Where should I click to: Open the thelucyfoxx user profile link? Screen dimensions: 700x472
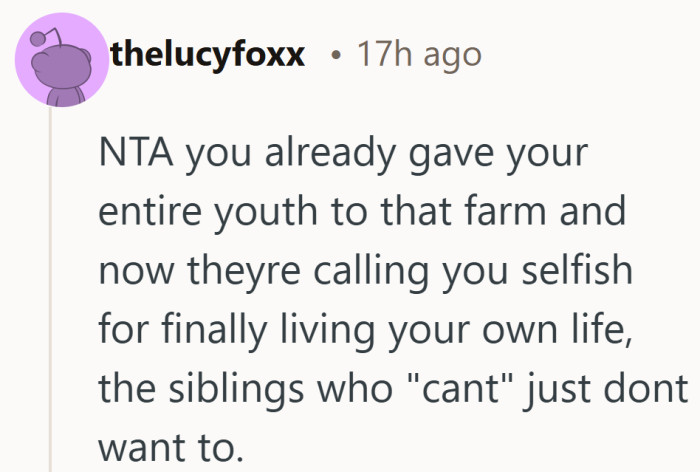click(x=207, y=55)
